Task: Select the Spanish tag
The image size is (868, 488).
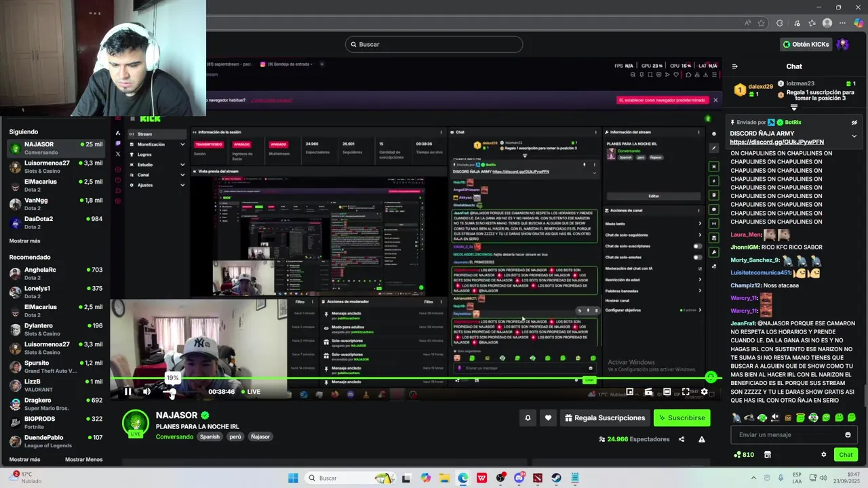Action: [x=210, y=436]
